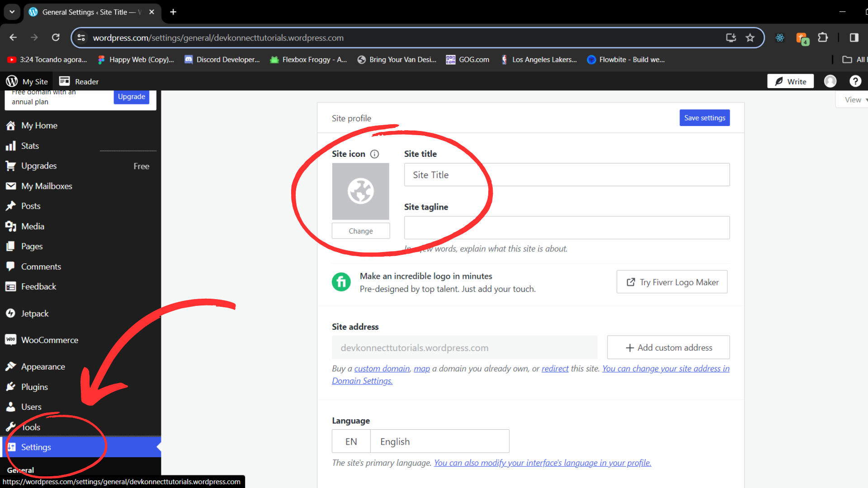Image resolution: width=868 pixels, height=488 pixels.
Task: Open the Language selector showing English
Action: point(420,441)
